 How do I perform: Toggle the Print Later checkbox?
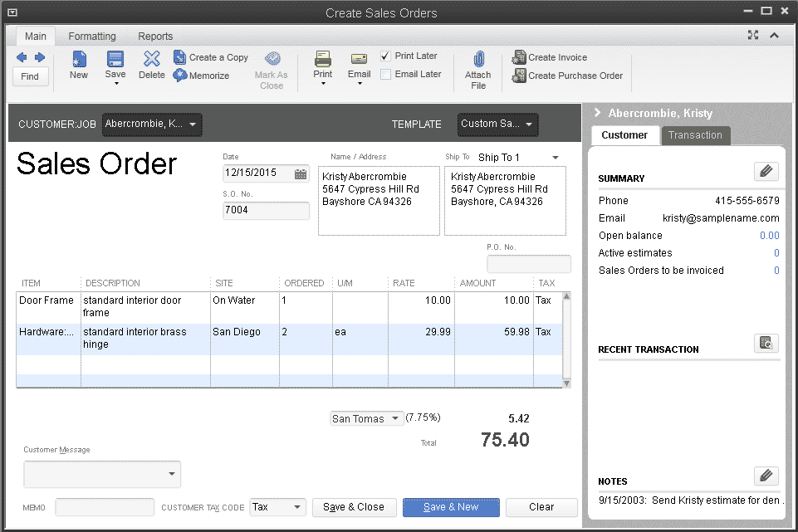coord(386,56)
